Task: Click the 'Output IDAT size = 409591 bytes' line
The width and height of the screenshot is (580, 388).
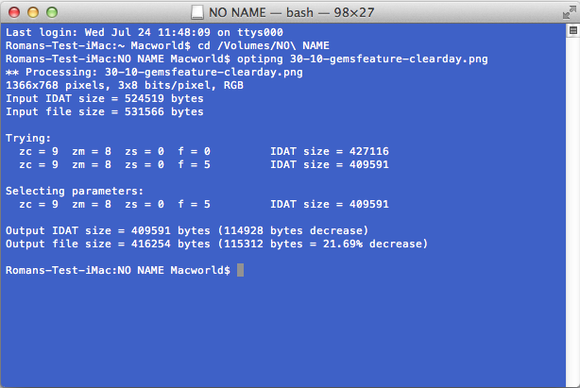Action: (187, 230)
